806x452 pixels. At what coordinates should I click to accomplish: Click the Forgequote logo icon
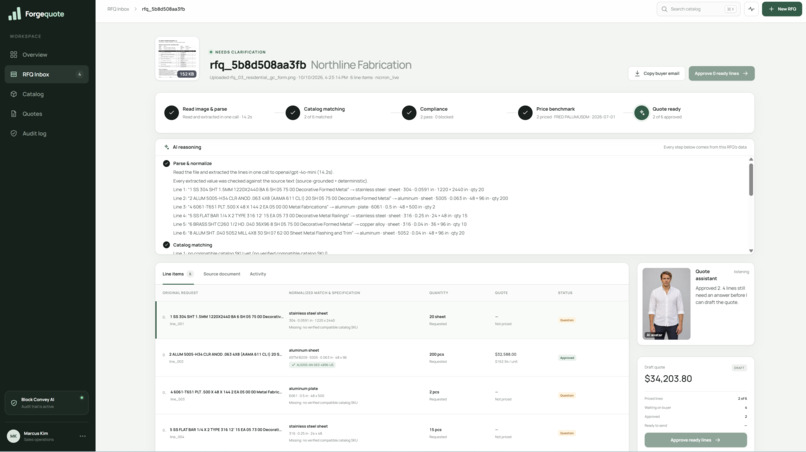point(14,14)
